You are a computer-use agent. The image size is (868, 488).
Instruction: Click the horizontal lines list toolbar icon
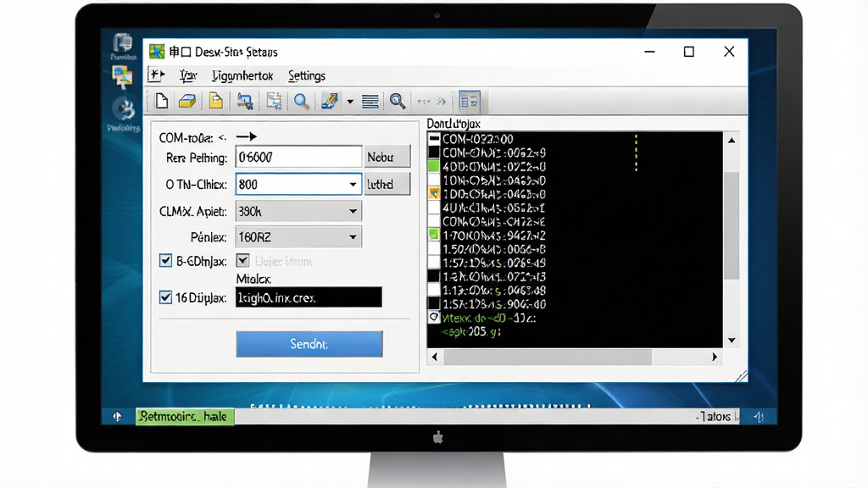coord(370,102)
